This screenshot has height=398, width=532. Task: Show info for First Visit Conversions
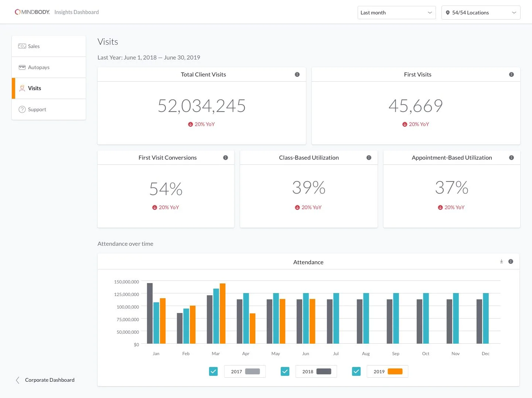click(225, 158)
